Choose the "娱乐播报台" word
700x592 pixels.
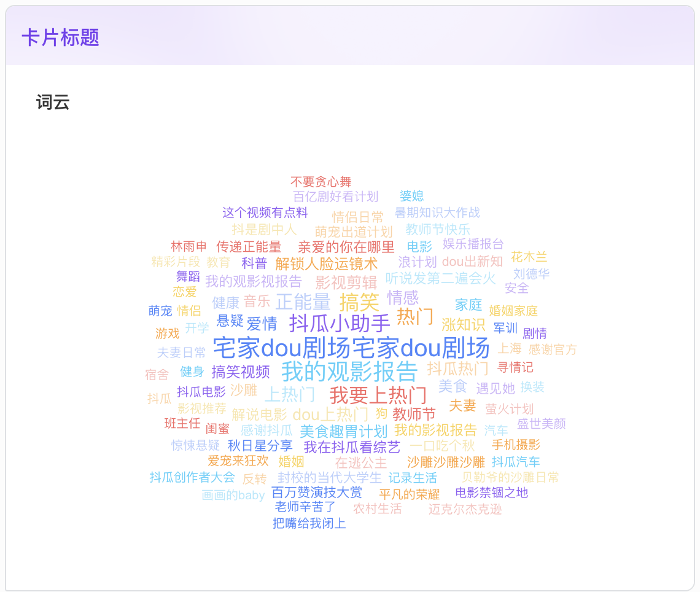tap(473, 244)
